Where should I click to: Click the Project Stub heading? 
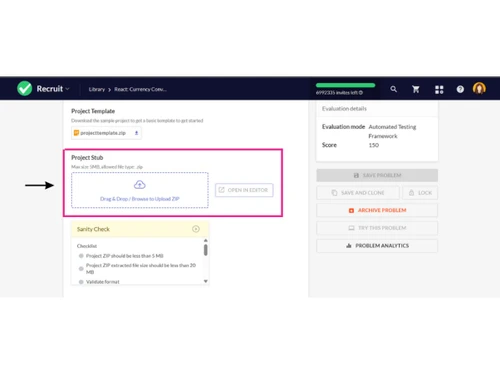click(x=87, y=158)
